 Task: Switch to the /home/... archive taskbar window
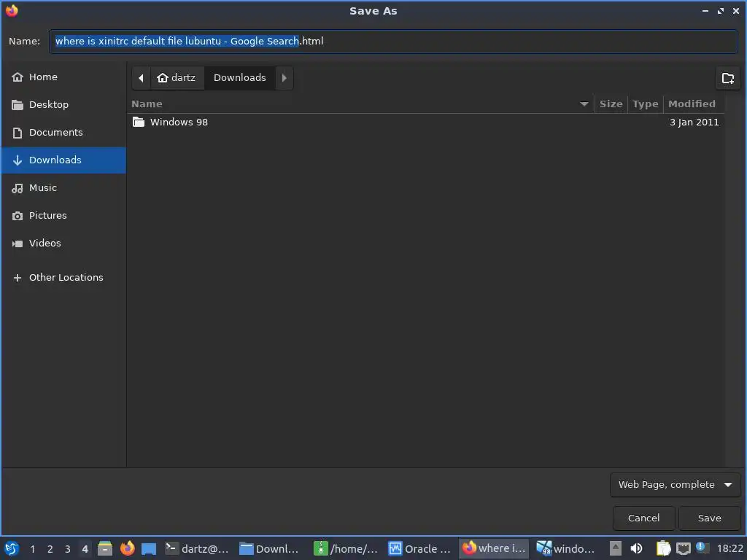pos(346,548)
